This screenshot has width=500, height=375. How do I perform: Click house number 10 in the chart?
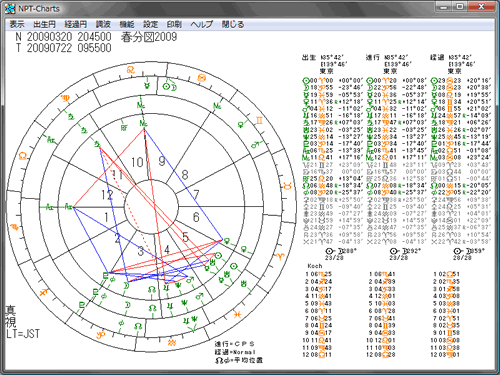(137, 162)
